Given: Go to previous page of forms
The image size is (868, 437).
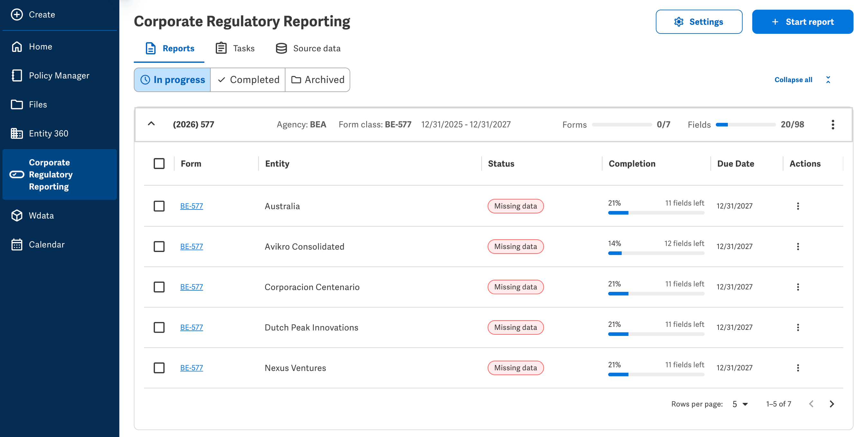Looking at the screenshot, I should pyautogui.click(x=811, y=404).
